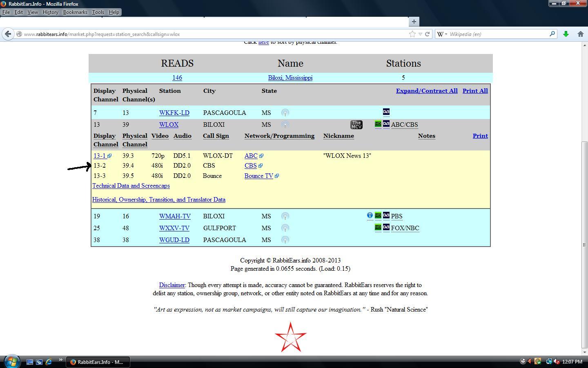The height and width of the screenshot is (368, 588).
Task: Open the search engine dropdown beside Wikipedia
Action: pyautogui.click(x=442, y=34)
